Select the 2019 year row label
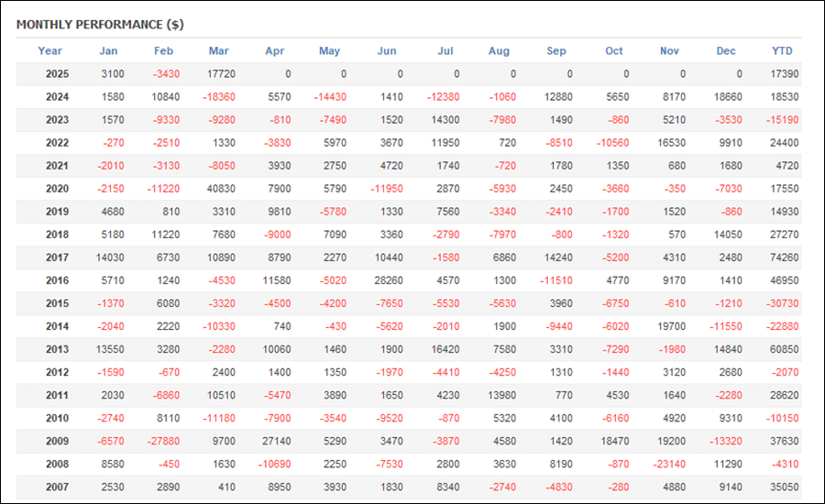Image resolution: width=825 pixels, height=504 pixels. point(58,212)
